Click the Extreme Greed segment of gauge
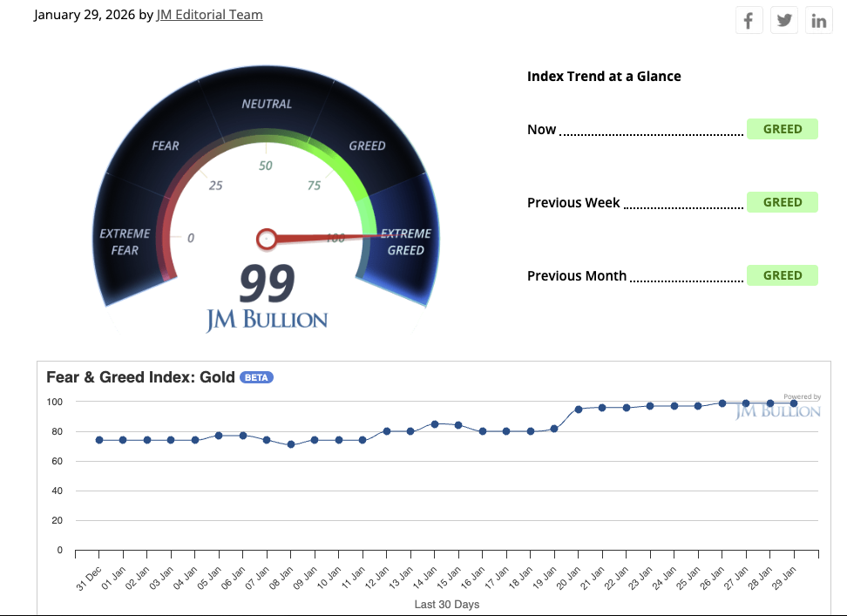Viewport: 847px width, 616px height. (x=406, y=241)
